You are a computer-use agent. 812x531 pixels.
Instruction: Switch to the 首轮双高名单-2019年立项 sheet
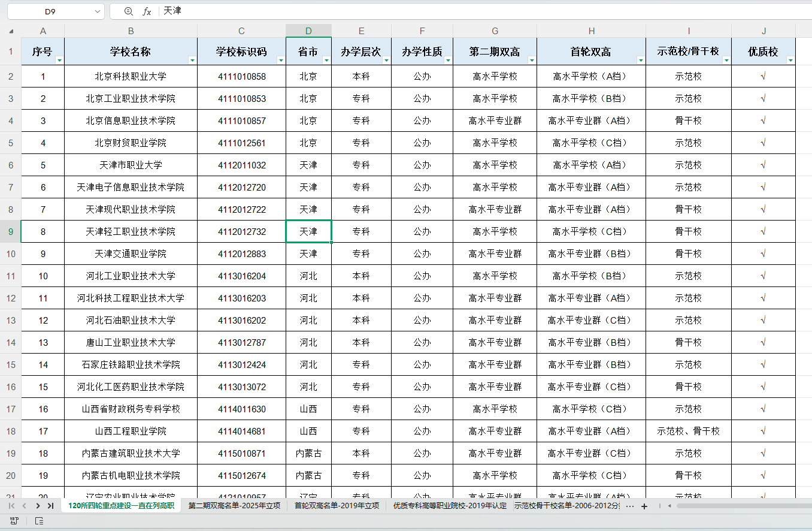[337, 506]
